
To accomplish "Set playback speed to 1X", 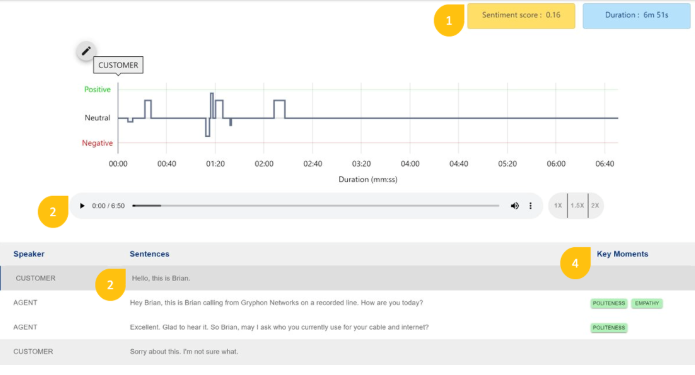I will click(558, 206).
